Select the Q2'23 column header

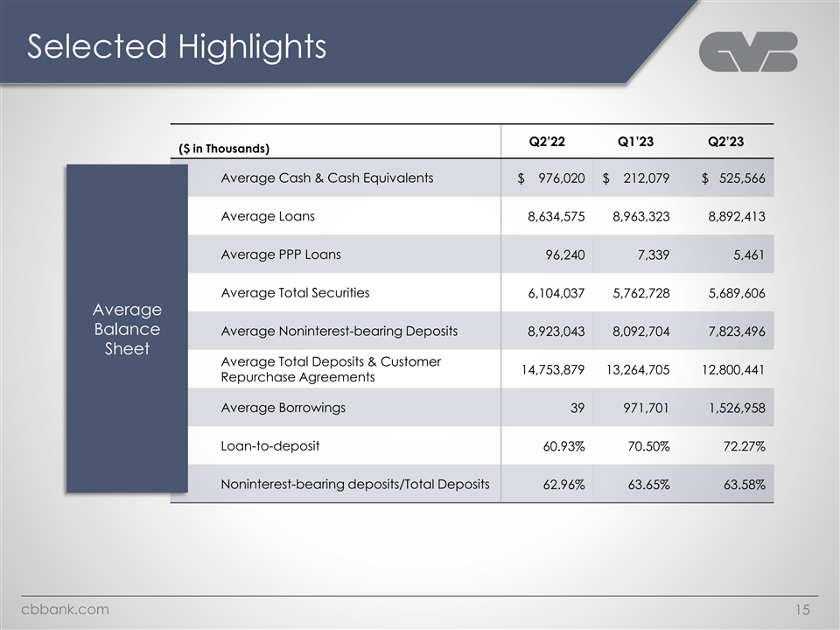click(726, 142)
